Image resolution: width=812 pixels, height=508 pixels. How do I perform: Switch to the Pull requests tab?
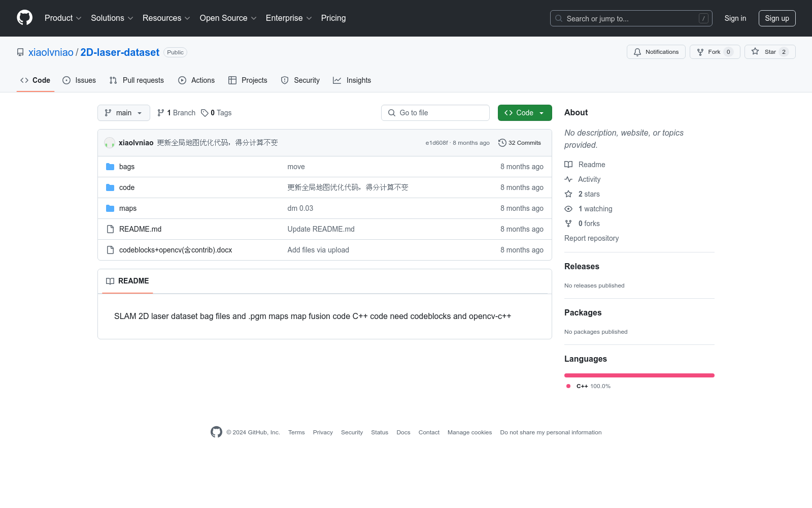(x=137, y=80)
